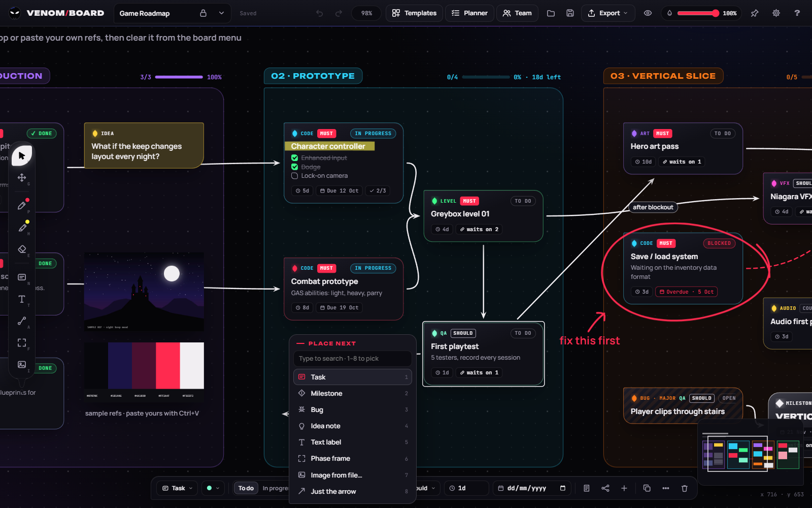The height and width of the screenshot is (508, 812).
Task: Select the frame tool
Action: [x=22, y=342]
